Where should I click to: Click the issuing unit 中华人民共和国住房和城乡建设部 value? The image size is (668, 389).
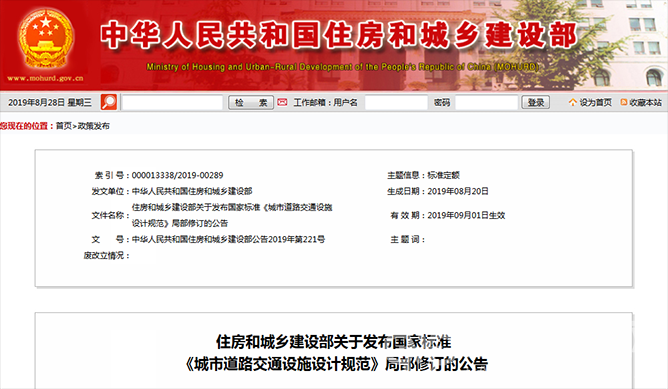click(x=192, y=191)
